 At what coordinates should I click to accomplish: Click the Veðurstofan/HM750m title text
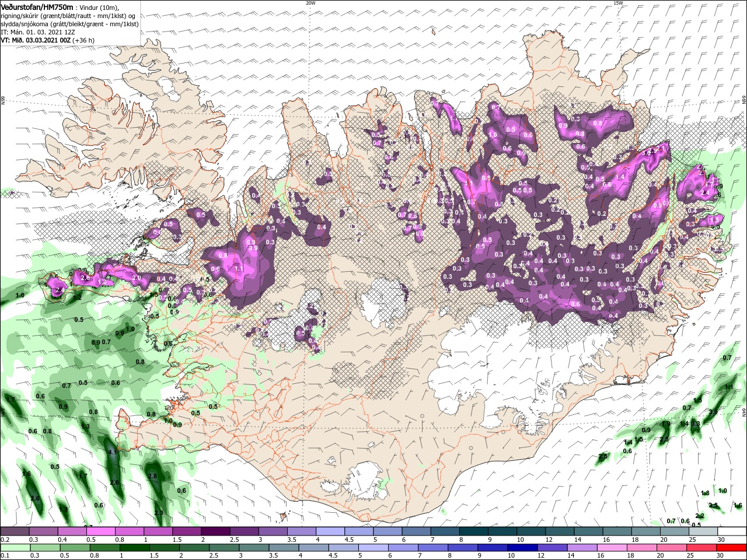37,6
